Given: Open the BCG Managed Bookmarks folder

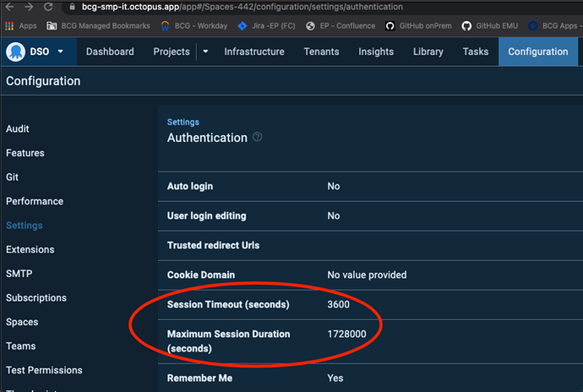Looking at the screenshot, I should (98, 25).
